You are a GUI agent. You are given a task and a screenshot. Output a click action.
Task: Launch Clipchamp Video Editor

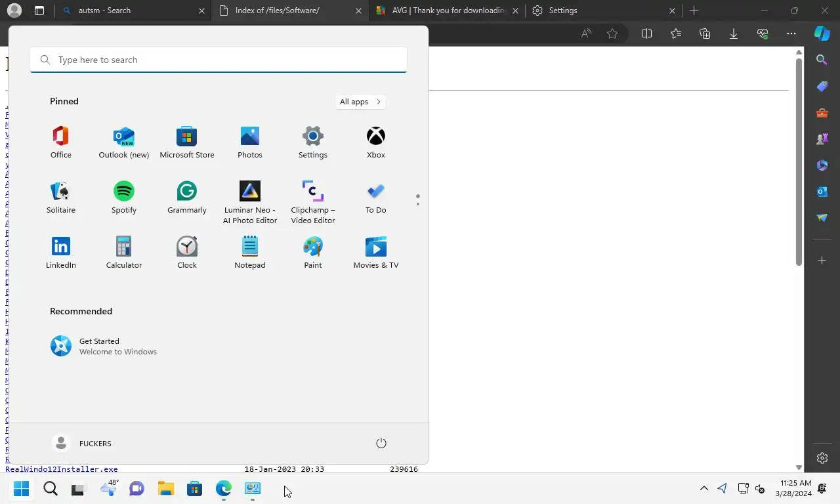click(x=313, y=202)
